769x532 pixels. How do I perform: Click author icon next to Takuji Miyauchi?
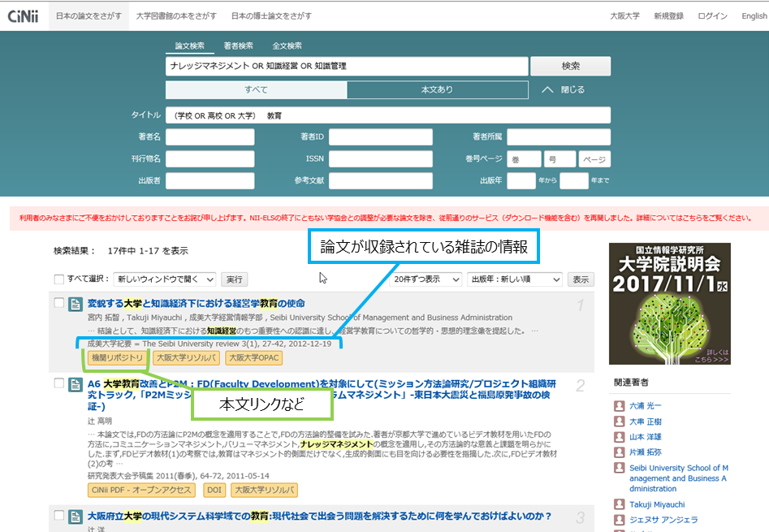pyautogui.click(x=620, y=504)
